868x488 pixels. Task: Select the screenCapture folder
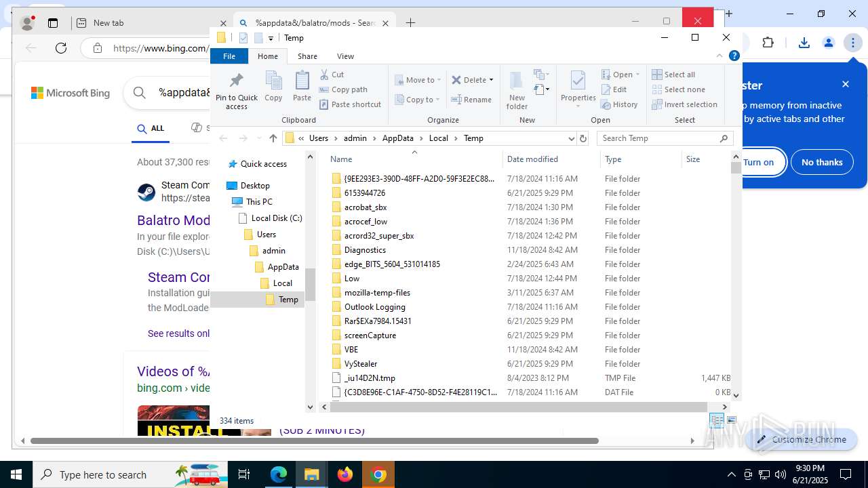coord(370,335)
